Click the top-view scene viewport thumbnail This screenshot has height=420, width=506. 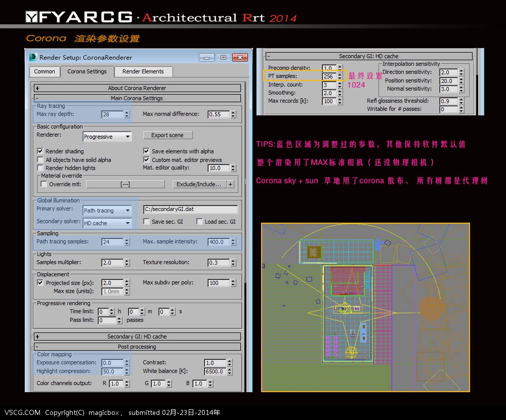pyautogui.click(x=365, y=307)
